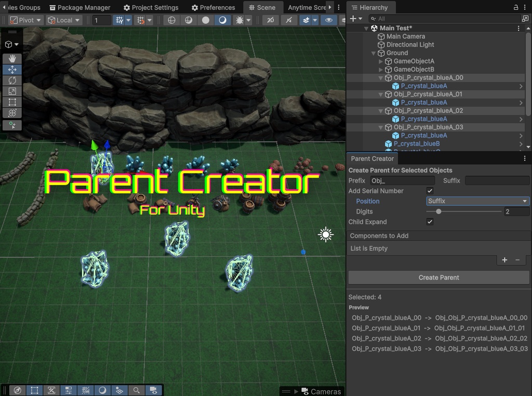Open the Project Settings tab
The image size is (532, 396).
pyautogui.click(x=151, y=7)
